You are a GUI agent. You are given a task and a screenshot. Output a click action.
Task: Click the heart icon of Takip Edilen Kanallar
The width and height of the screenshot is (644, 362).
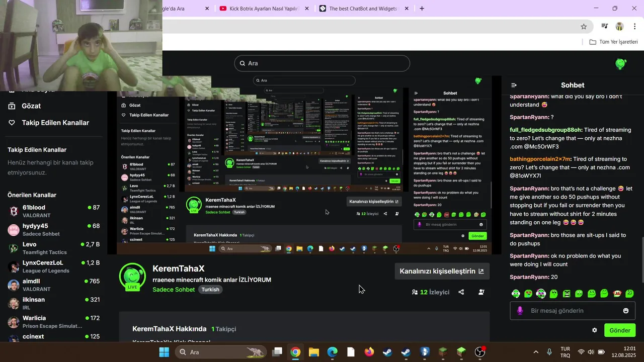pyautogui.click(x=12, y=123)
